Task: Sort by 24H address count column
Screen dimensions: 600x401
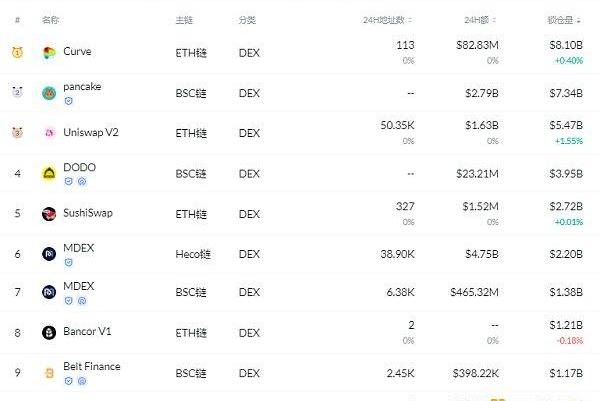Action: coord(387,20)
